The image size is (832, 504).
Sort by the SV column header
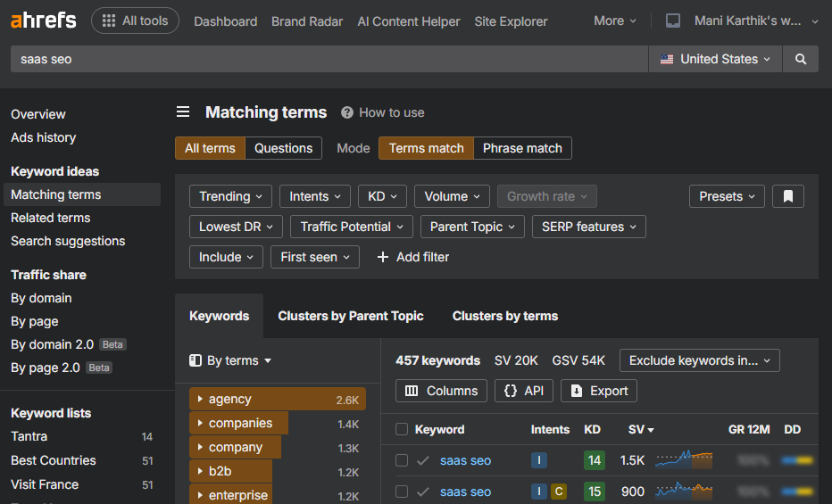pos(641,429)
